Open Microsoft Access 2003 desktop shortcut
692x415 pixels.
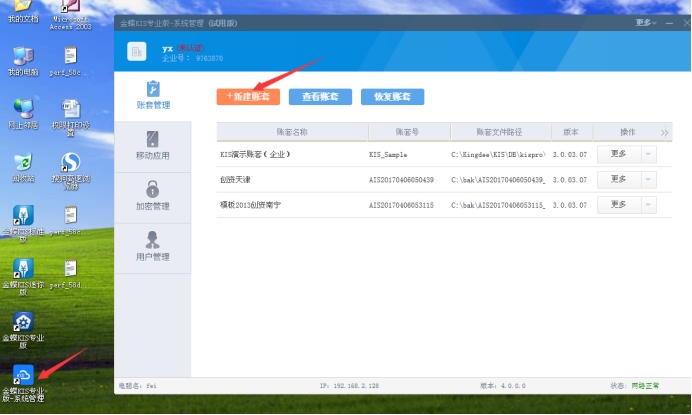tap(71, 15)
